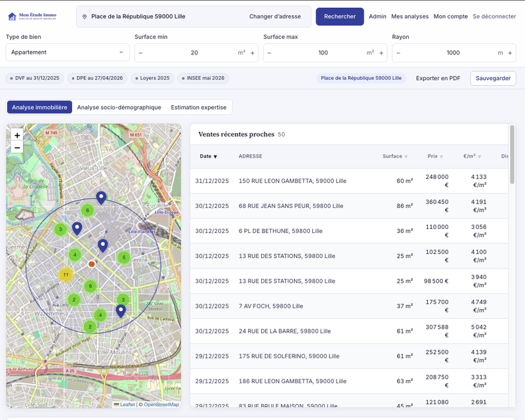Sort sales table by Date

[208, 156]
